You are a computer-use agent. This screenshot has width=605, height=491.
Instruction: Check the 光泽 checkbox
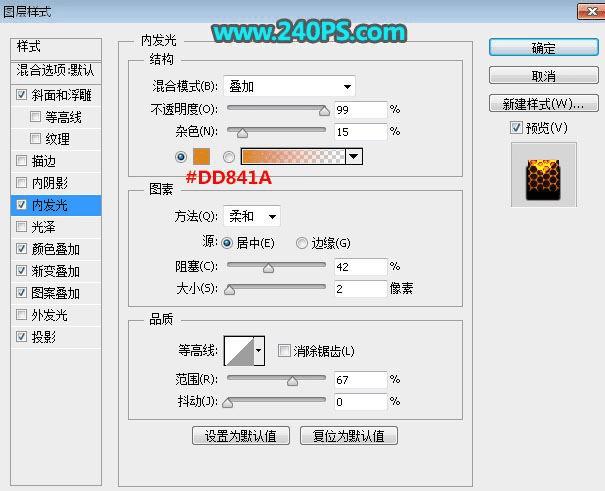point(22,226)
